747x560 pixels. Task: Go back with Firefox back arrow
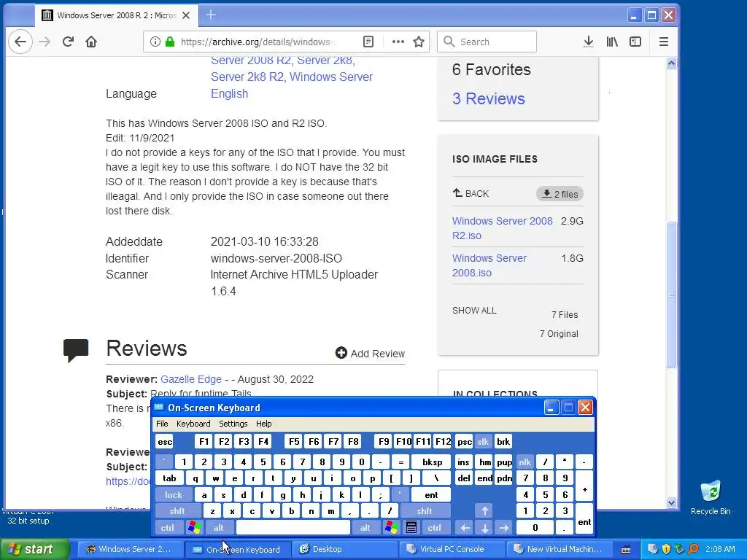20,42
